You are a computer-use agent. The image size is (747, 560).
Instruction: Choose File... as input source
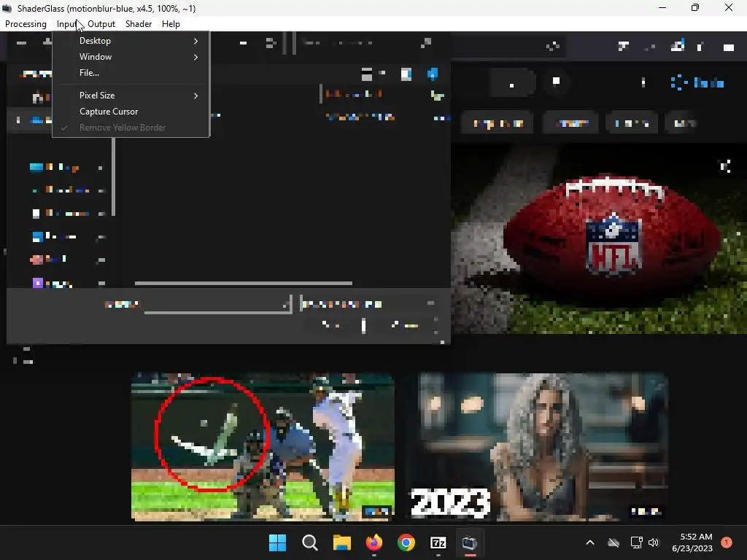click(131, 73)
